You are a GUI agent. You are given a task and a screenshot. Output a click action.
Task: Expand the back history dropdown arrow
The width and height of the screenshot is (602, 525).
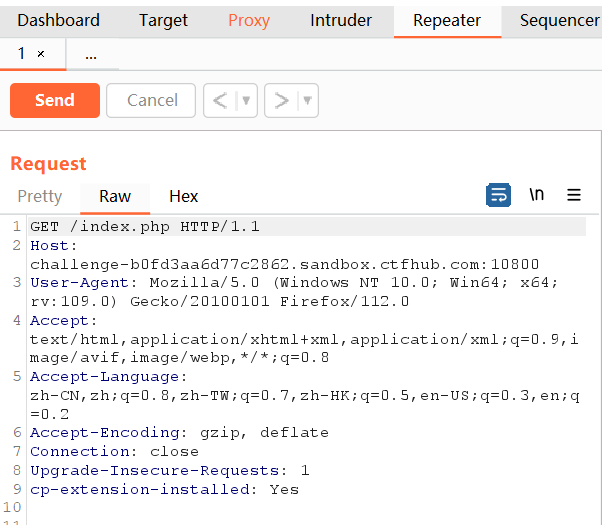pos(246,100)
